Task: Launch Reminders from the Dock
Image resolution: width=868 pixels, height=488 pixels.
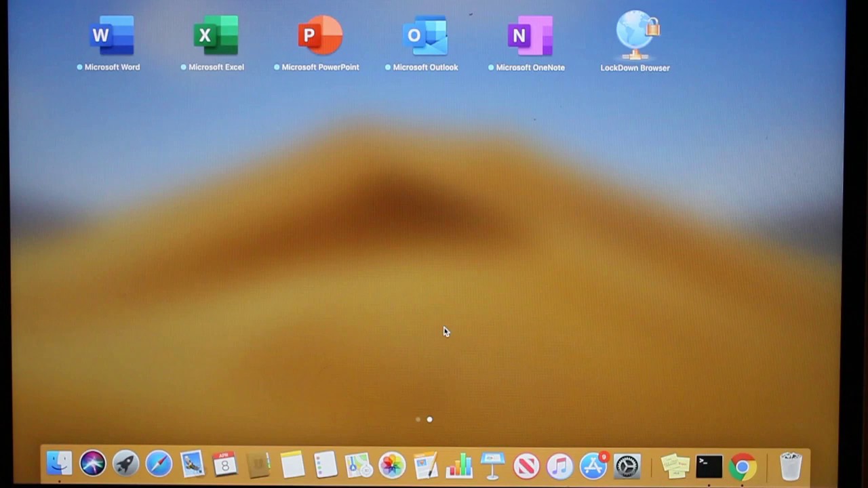Action: (325, 465)
